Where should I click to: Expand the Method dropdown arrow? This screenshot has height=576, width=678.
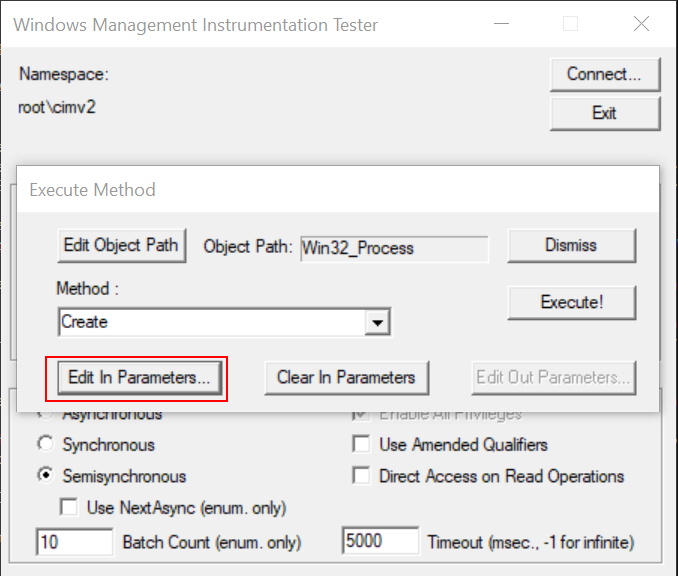(377, 323)
